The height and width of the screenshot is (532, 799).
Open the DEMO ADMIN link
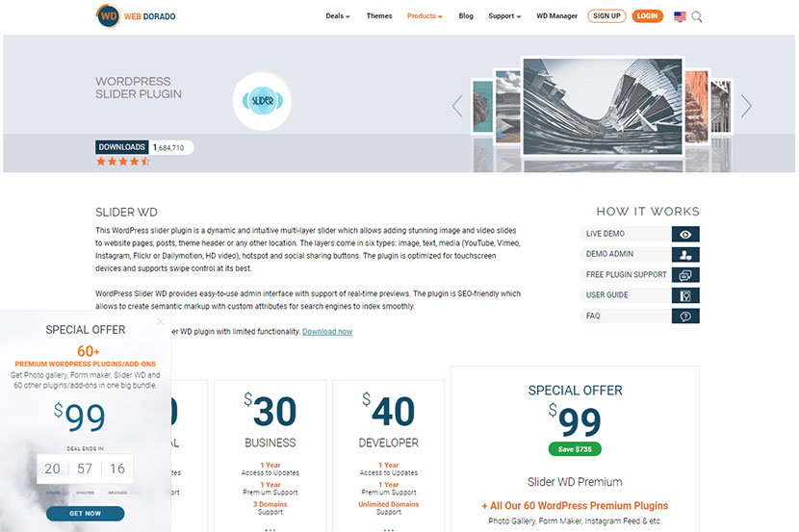click(x=609, y=254)
